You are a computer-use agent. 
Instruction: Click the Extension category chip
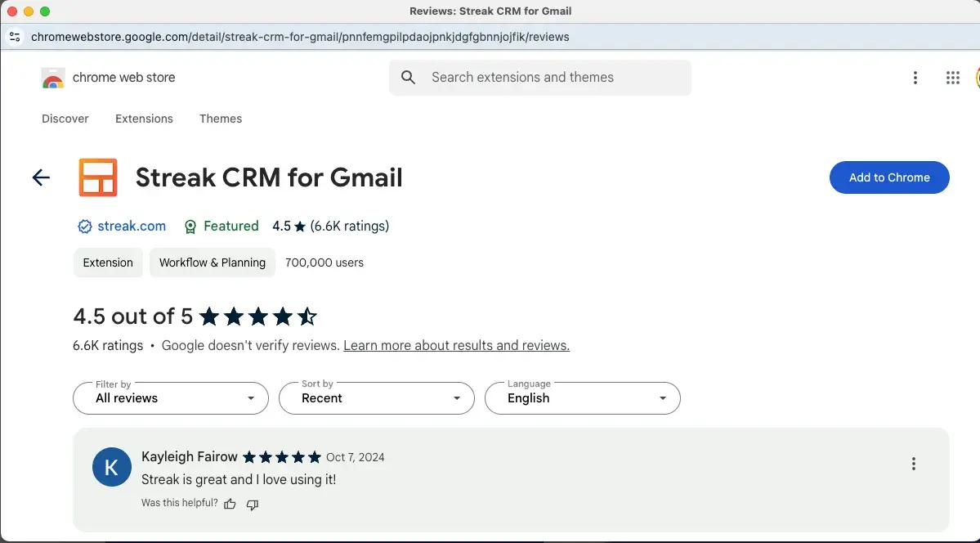pyautogui.click(x=108, y=263)
